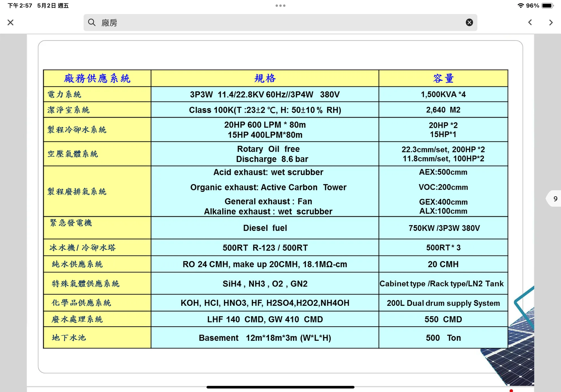This screenshot has height=392, width=561.
Task: Tap the clock showing 下午2:57
Action: [20, 5]
